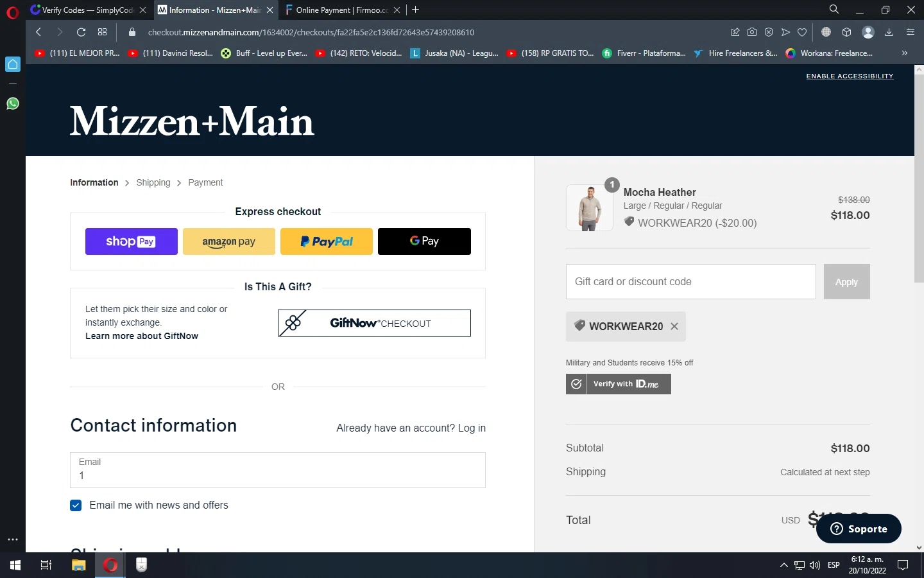
Task: Click the GiftNow Checkout button
Action: click(x=374, y=323)
